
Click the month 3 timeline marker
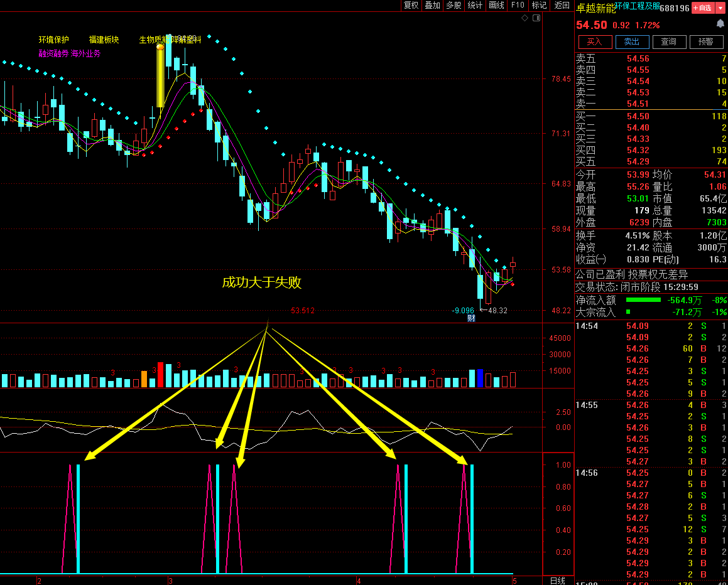[171, 581]
